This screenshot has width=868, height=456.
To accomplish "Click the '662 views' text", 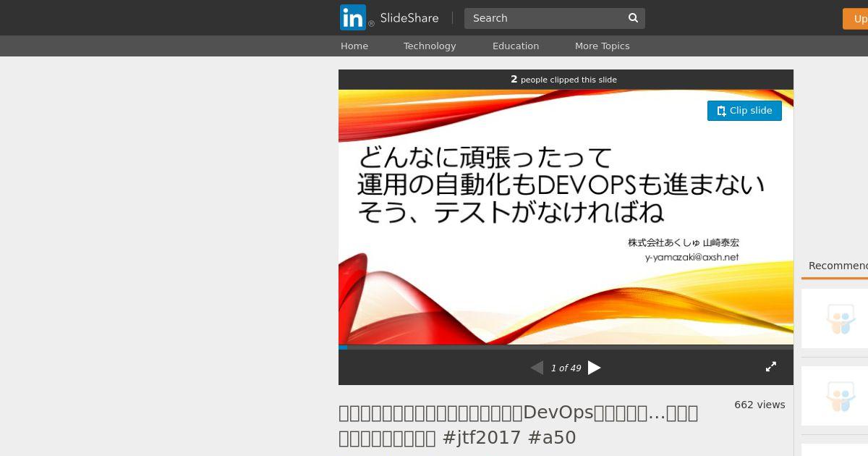I will [x=759, y=405].
